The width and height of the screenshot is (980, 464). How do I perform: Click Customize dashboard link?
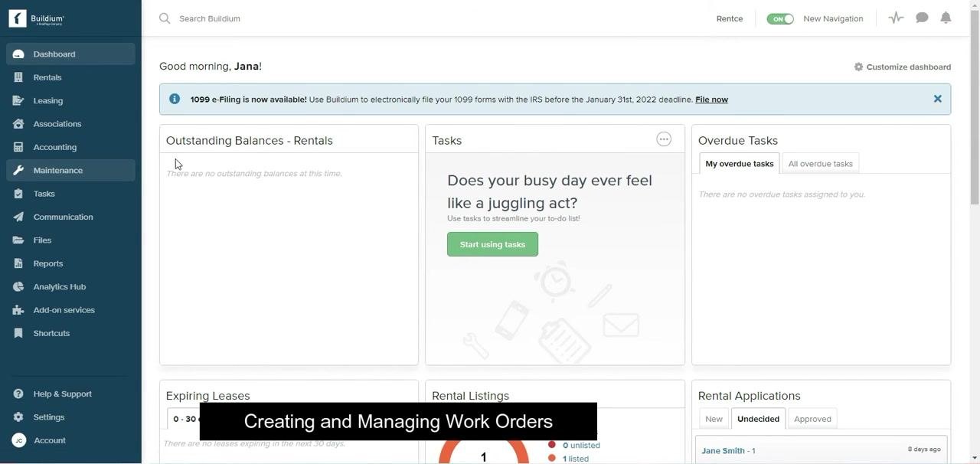point(908,67)
